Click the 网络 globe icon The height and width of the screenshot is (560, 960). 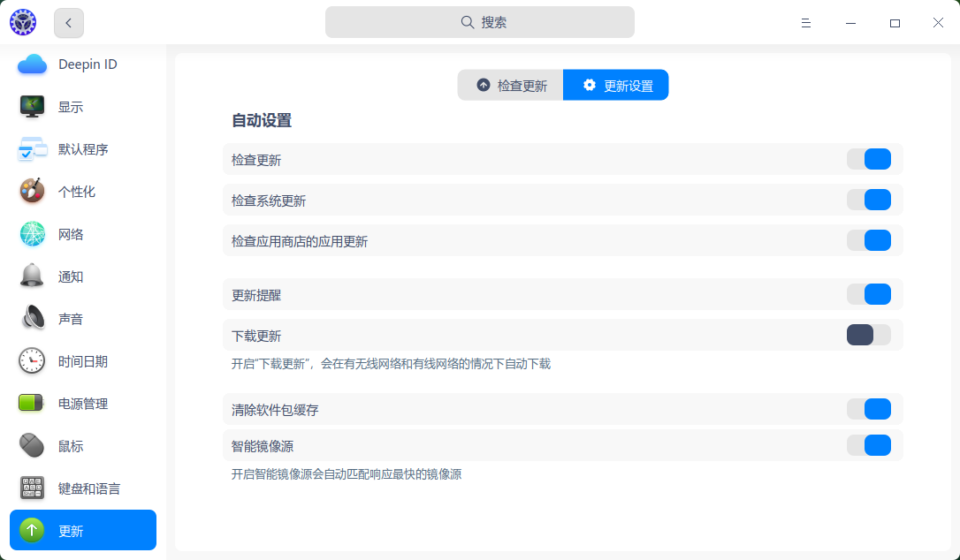(x=32, y=234)
